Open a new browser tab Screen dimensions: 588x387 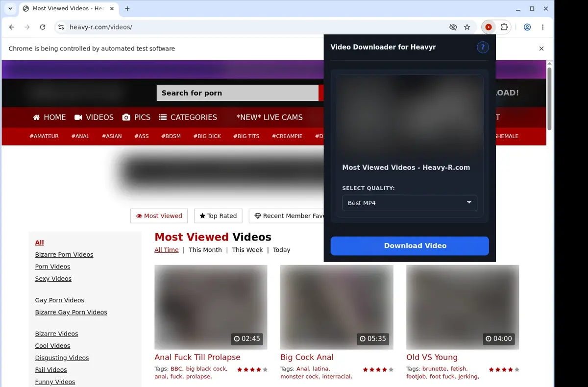[x=127, y=9]
